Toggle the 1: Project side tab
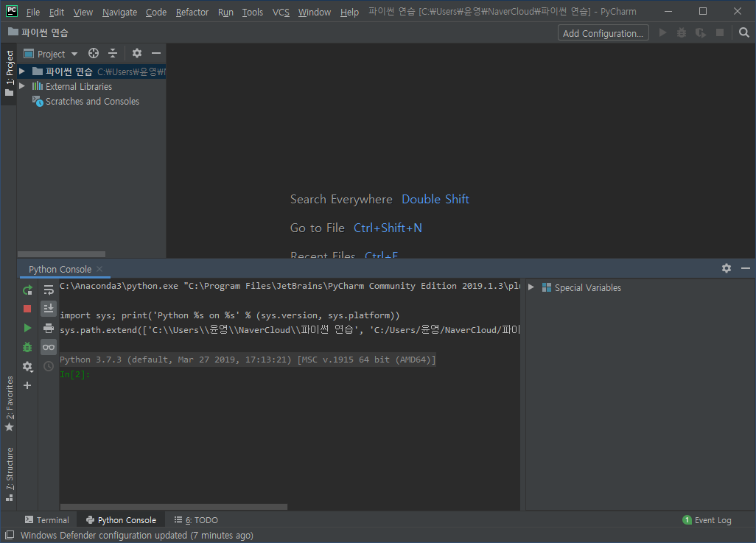 (x=9, y=73)
